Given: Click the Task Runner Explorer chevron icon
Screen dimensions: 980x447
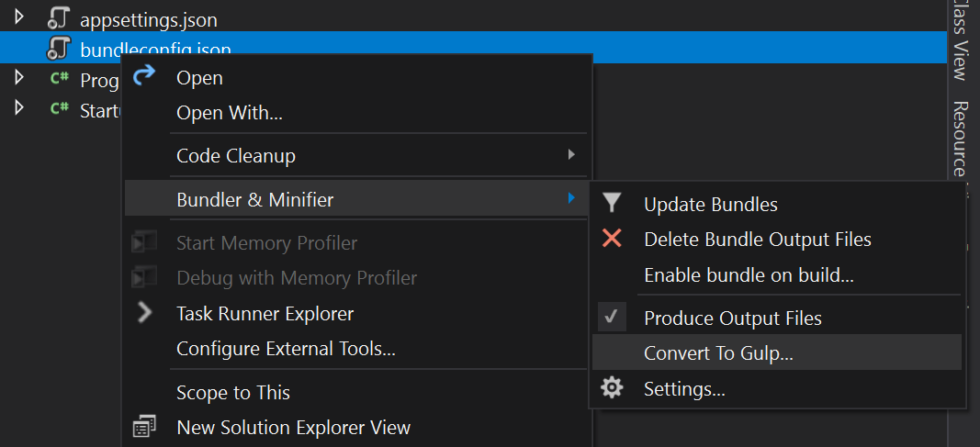Looking at the screenshot, I should (144, 313).
